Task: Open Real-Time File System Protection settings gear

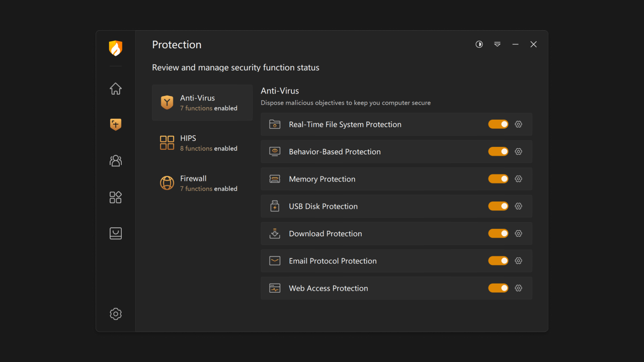Action: 518,124
